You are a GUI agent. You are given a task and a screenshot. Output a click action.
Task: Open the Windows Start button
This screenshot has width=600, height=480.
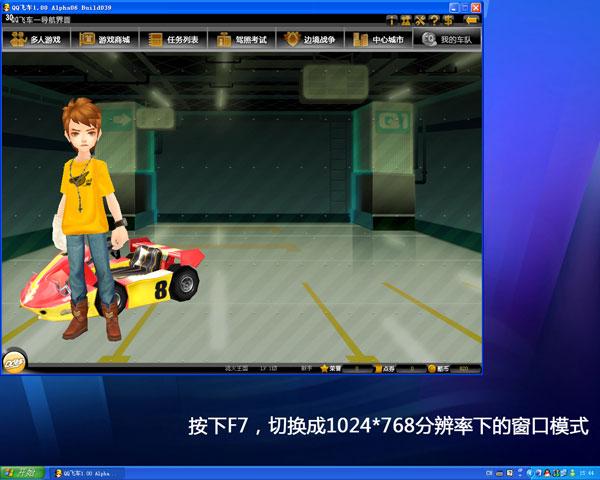22,473
